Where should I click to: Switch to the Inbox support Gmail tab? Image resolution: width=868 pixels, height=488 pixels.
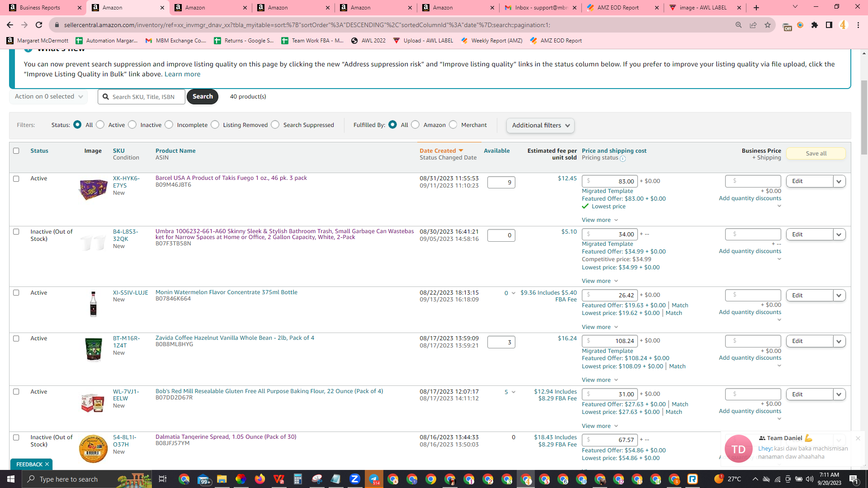541,8
